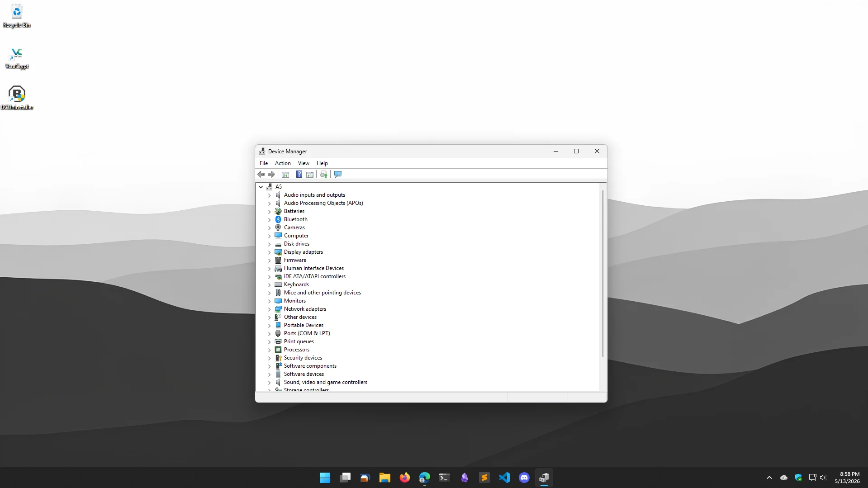
Task: Select the Monitors label in the tree
Action: click(295, 301)
